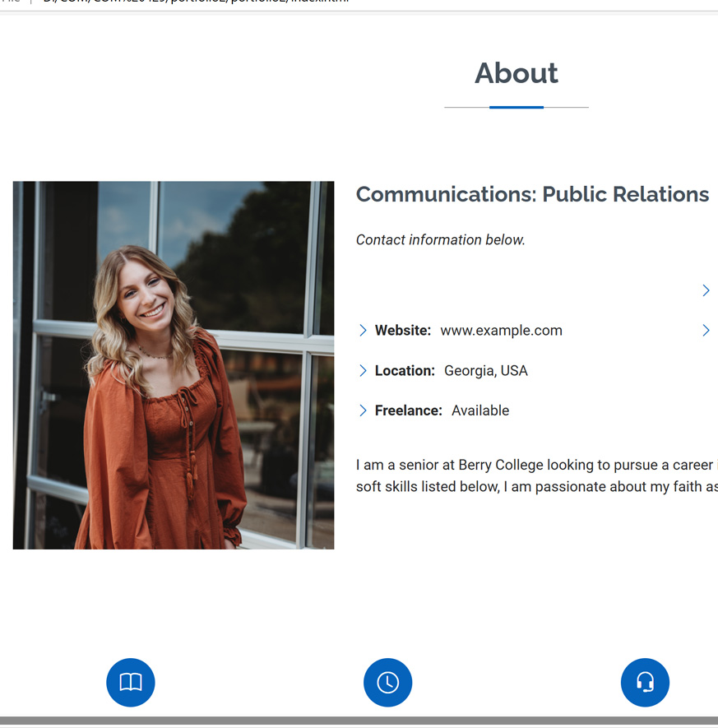Click the bold Location label
718x728 pixels.
405,371
